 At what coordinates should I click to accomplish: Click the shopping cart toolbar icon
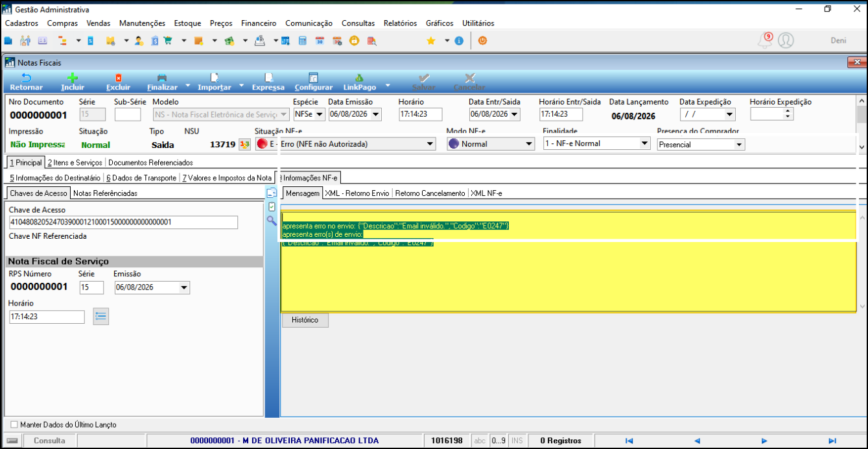click(168, 40)
